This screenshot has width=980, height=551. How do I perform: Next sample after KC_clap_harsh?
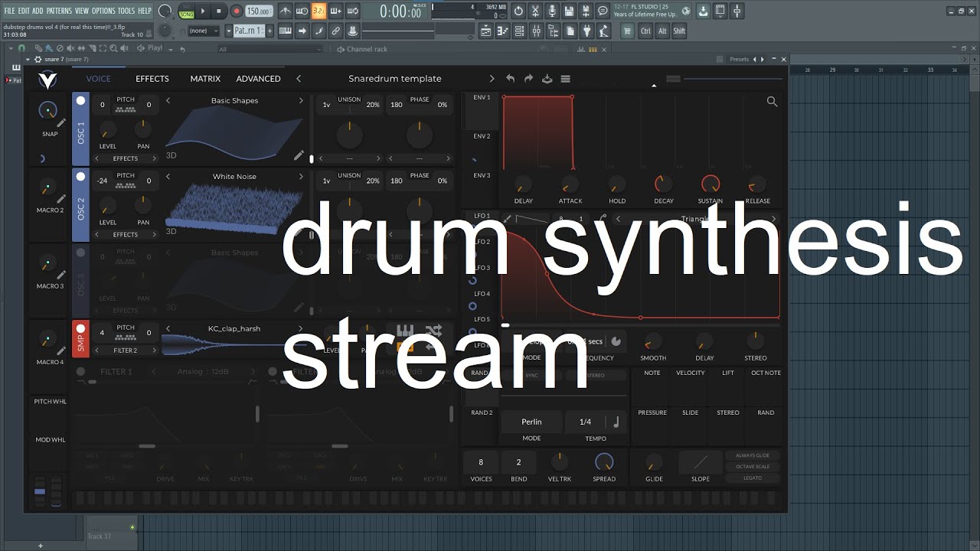click(x=301, y=329)
